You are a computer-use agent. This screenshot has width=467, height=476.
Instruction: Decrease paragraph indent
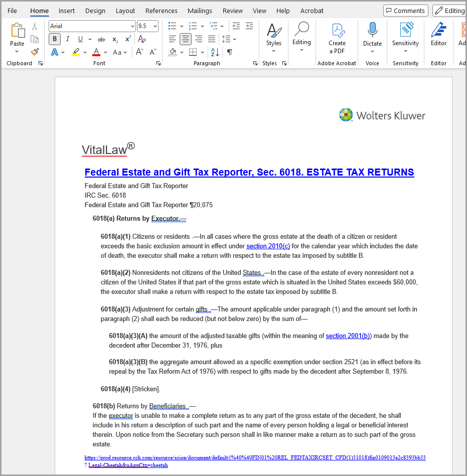[x=236, y=26]
